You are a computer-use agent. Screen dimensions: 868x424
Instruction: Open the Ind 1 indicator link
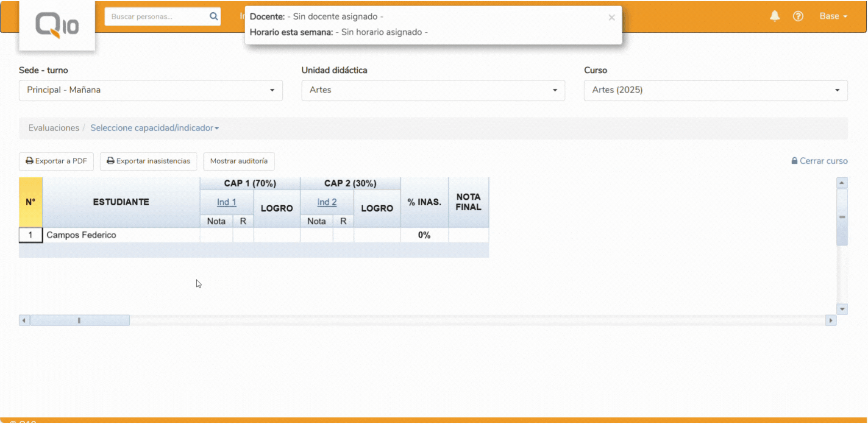[x=226, y=202]
